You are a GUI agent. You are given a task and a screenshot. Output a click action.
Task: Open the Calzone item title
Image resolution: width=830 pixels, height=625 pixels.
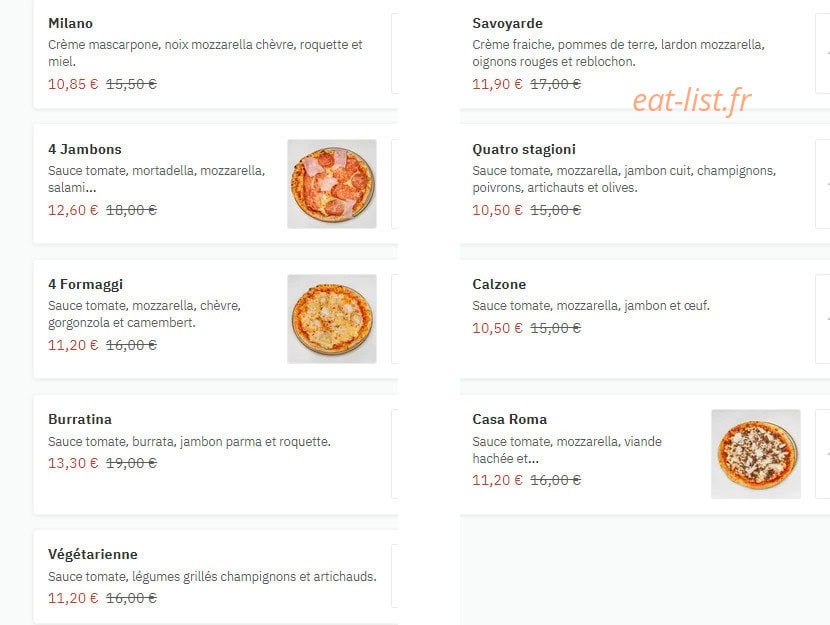coord(499,284)
